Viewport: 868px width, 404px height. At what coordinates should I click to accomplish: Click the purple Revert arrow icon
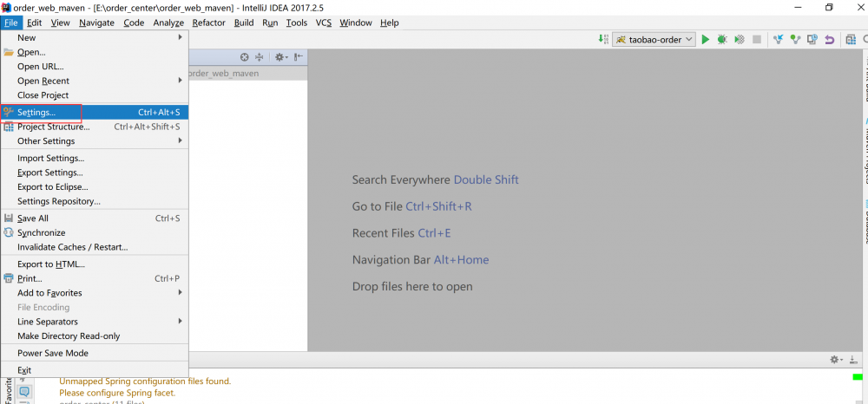coord(829,40)
